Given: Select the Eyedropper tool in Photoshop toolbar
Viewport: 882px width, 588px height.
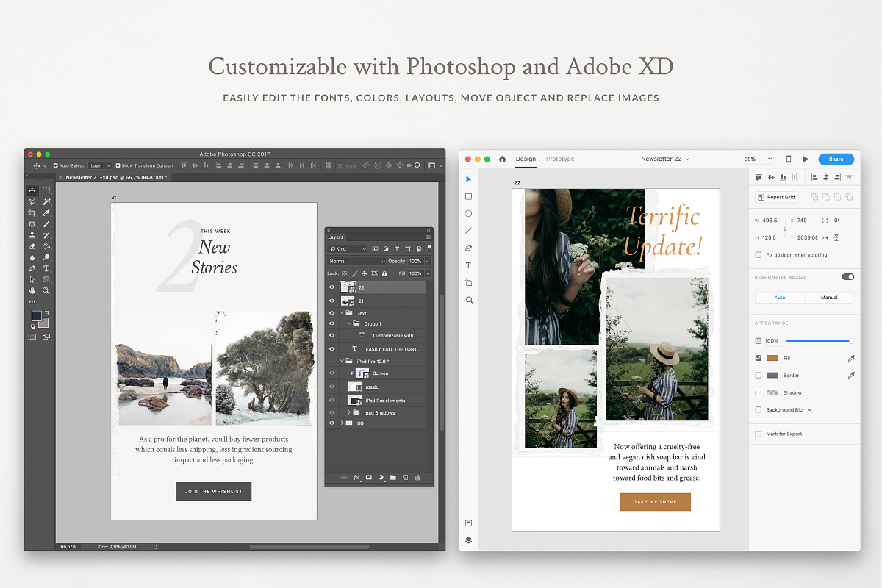Looking at the screenshot, I should pyautogui.click(x=46, y=213).
